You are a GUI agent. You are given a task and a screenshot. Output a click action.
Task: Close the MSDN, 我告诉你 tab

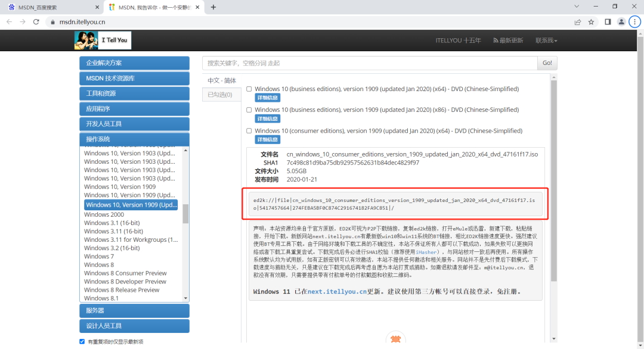[197, 7]
